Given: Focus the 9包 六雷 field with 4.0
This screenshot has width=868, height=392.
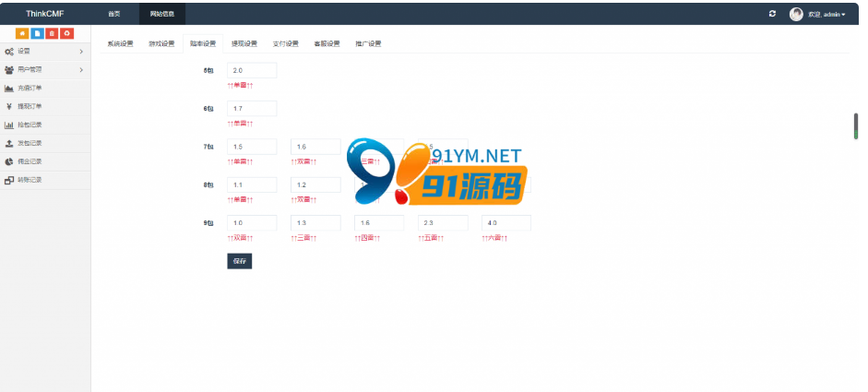Looking at the screenshot, I should tap(506, 222).
